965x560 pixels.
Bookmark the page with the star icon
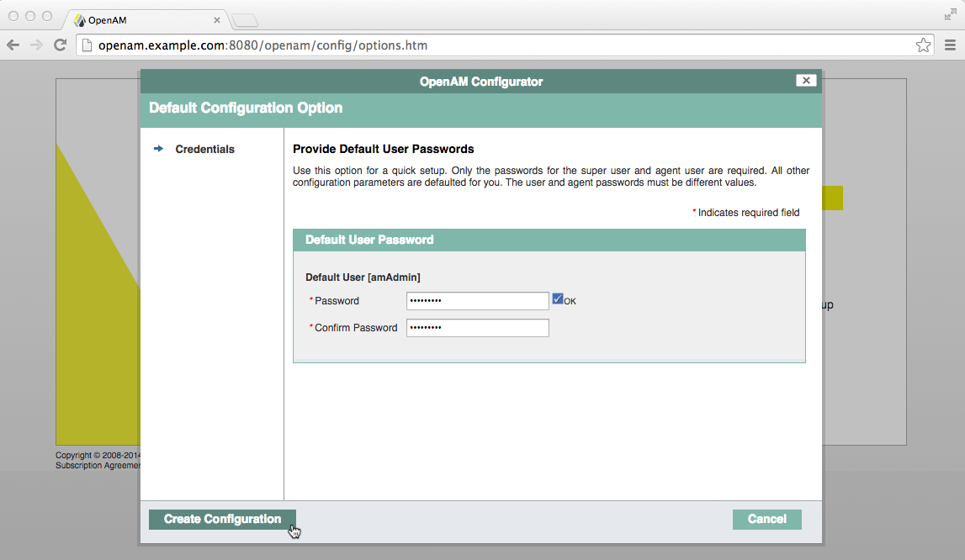pos(923,45)
